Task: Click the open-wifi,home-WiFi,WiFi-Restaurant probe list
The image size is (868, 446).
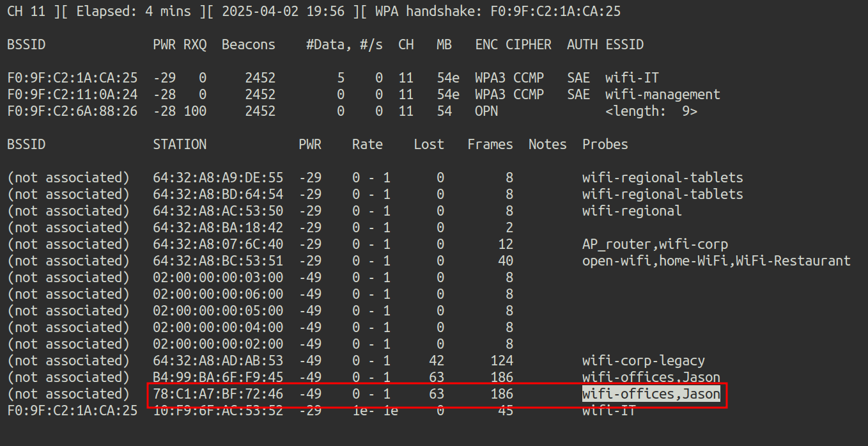Action: point(716,261)
